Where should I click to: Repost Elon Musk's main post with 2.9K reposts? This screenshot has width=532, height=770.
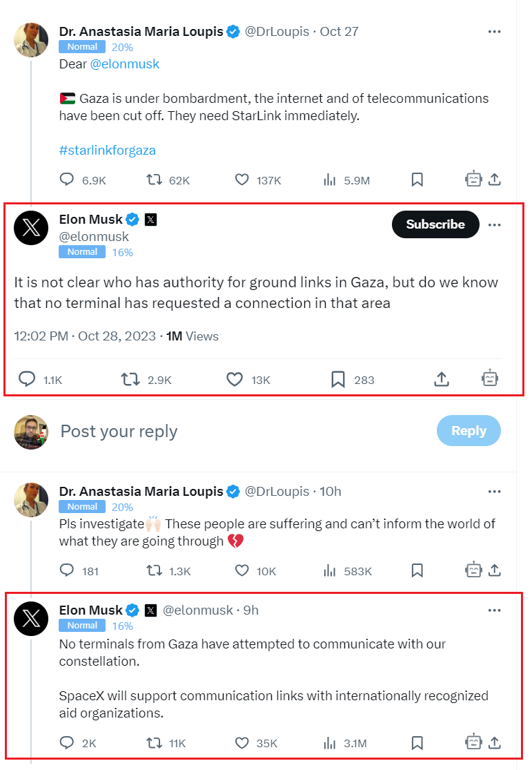click(x=130, y=379)
